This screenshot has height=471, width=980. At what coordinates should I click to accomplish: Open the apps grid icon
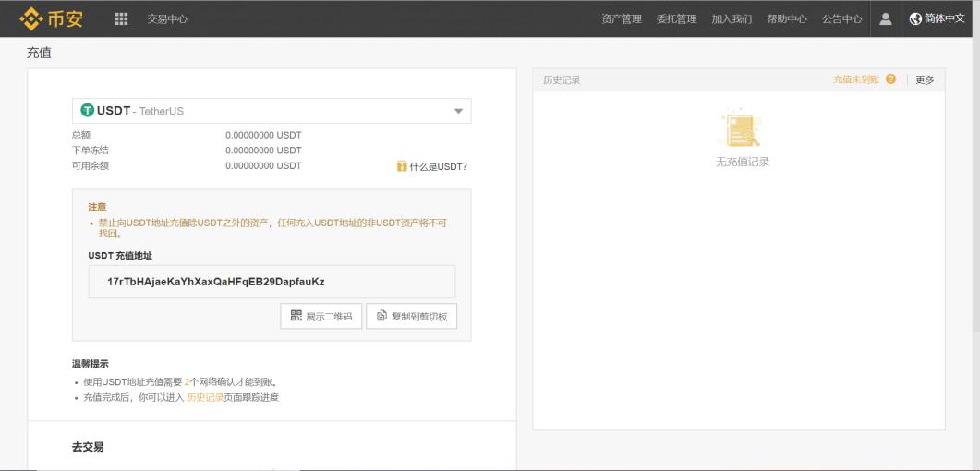tap(121, 18)
